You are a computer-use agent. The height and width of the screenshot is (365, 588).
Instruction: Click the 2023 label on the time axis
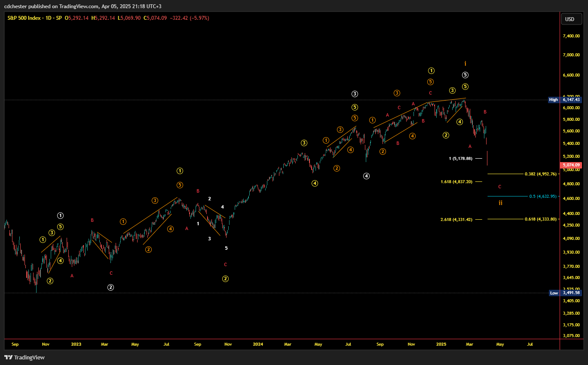tap(76, 344)
